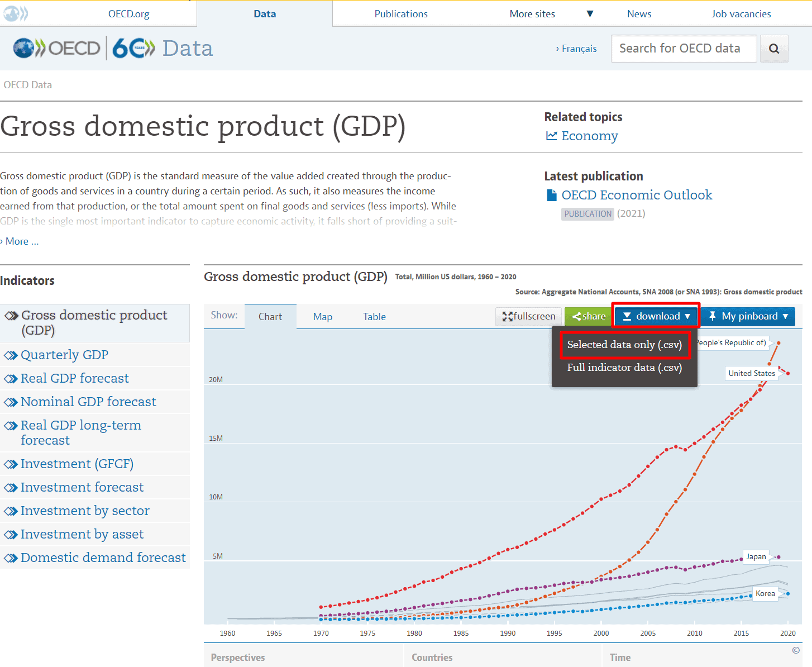Viewport: 812px width, 667px height.
Task: Click chevron icon beside Quarterly GDP
Action: (x=11, y=355)
